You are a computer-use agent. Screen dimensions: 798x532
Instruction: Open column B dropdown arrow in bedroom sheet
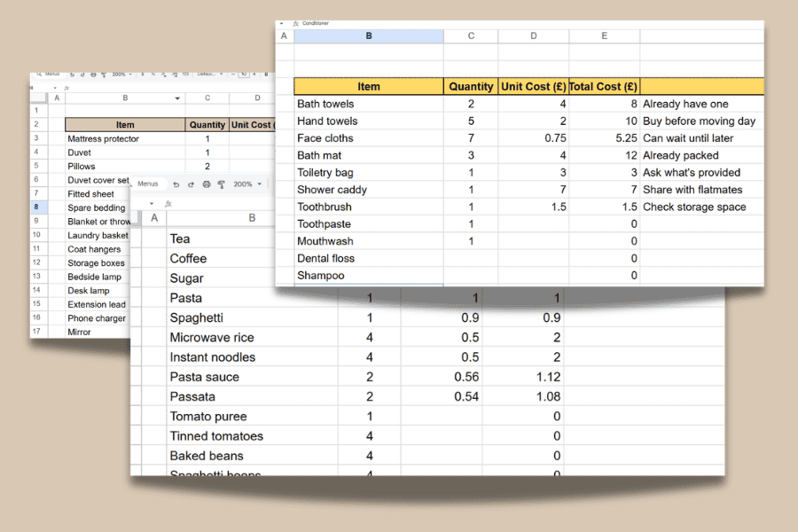pos(177,98)
